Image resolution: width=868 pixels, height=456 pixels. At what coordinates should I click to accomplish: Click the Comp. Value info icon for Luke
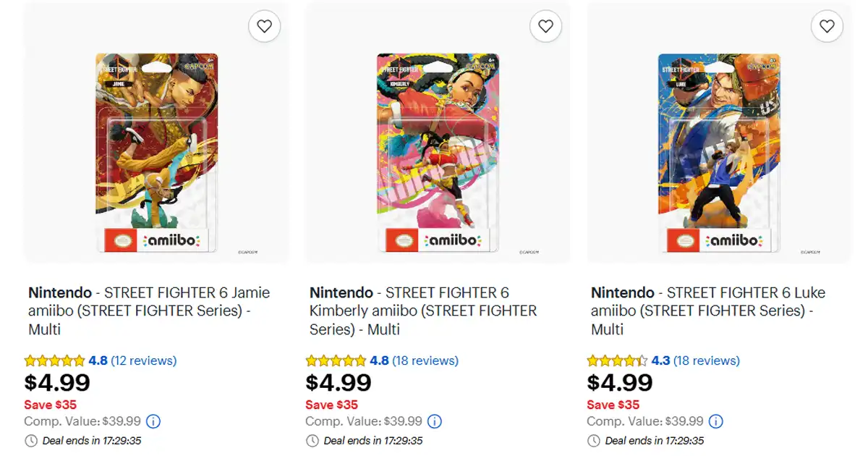[x=716, y=421]
